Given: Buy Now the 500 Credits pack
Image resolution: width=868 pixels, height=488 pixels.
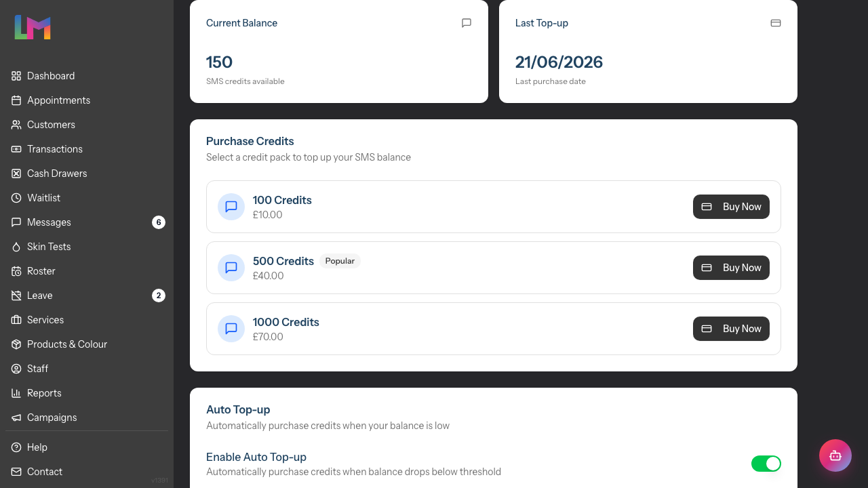Looking at the screenshot, I should [x=731, y=268].
